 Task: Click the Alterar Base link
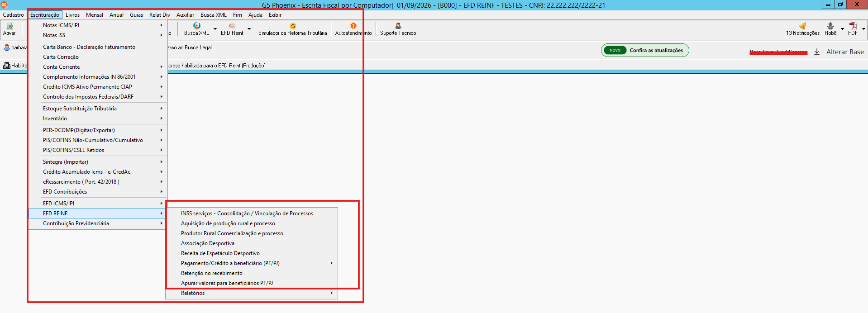pos(845,52)
